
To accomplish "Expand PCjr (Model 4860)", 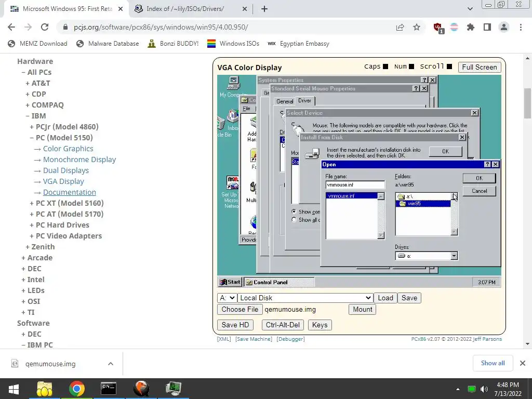I will 64,127.
